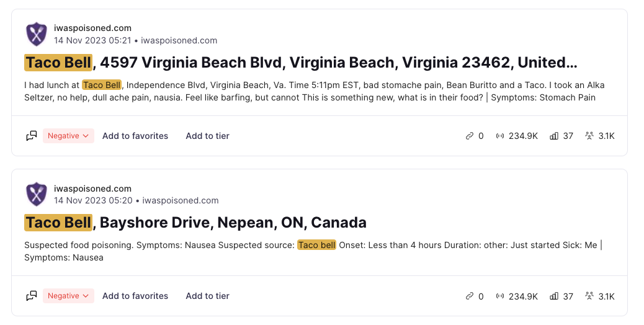Click the audience people icon showing 3.1K, second post
Image resolution: width=644 pixels, height=325 pixels.
[589, 296]
